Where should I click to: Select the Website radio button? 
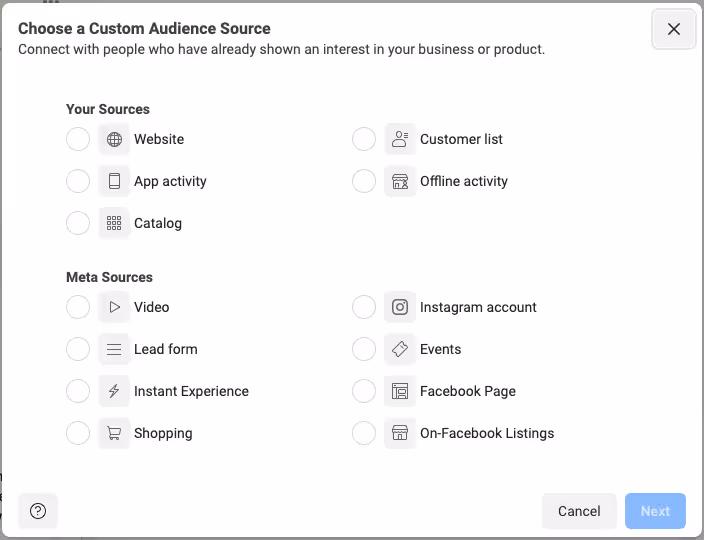(x=78, y=139)
